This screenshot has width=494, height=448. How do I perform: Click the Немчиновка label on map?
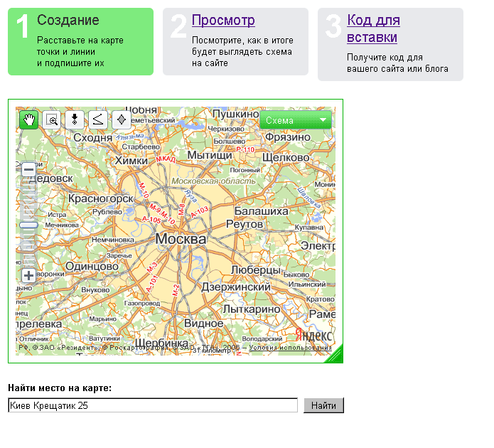click(x=113, y=240)
